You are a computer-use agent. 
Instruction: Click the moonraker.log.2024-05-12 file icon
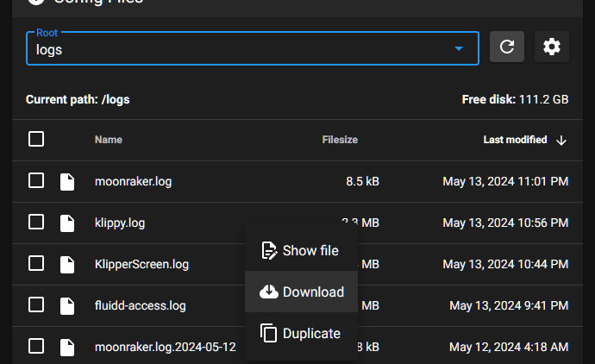tap(67, 347)
